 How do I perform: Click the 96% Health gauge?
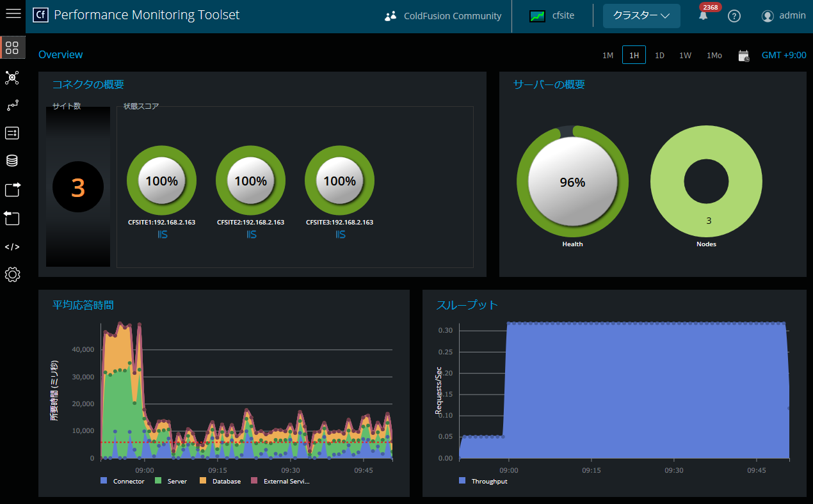coord(573,182)
